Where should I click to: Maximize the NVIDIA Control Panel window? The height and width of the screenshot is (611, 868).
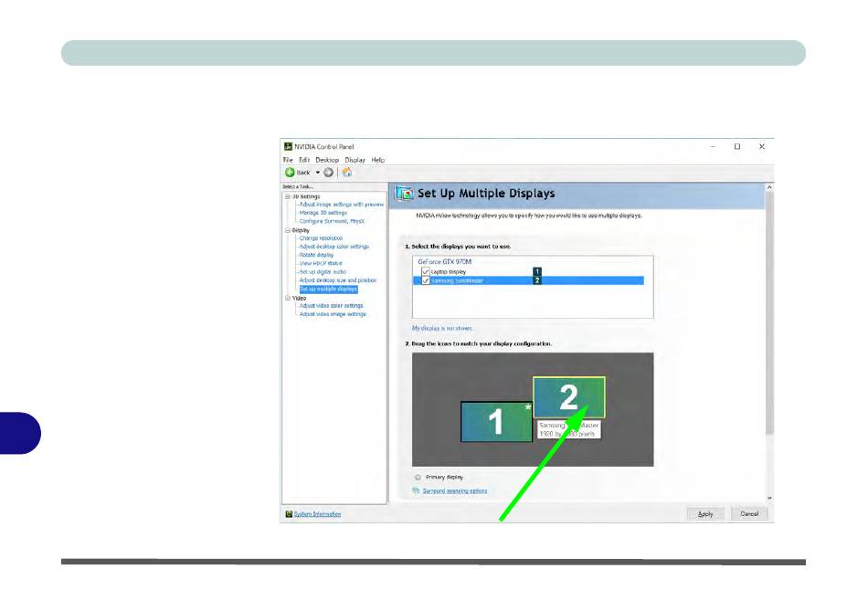click(737, 147)
